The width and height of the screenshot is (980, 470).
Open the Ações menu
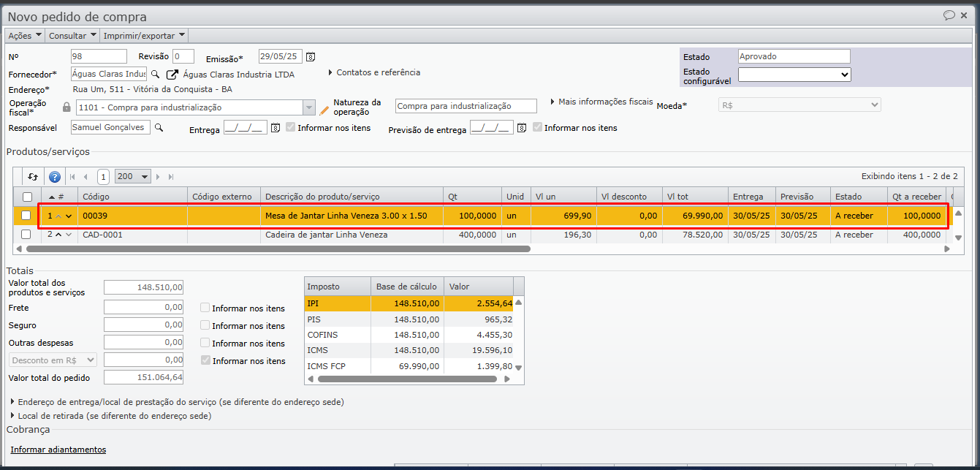(24, 35)
